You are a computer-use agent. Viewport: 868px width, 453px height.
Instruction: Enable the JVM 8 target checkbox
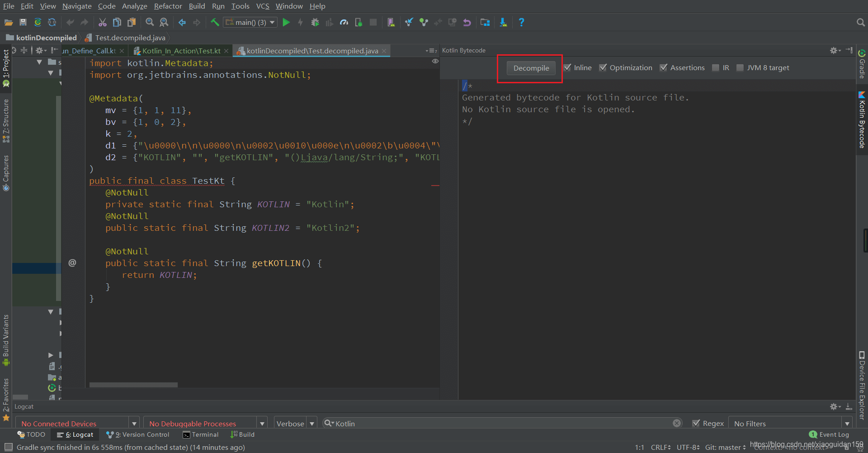point(740,67)
